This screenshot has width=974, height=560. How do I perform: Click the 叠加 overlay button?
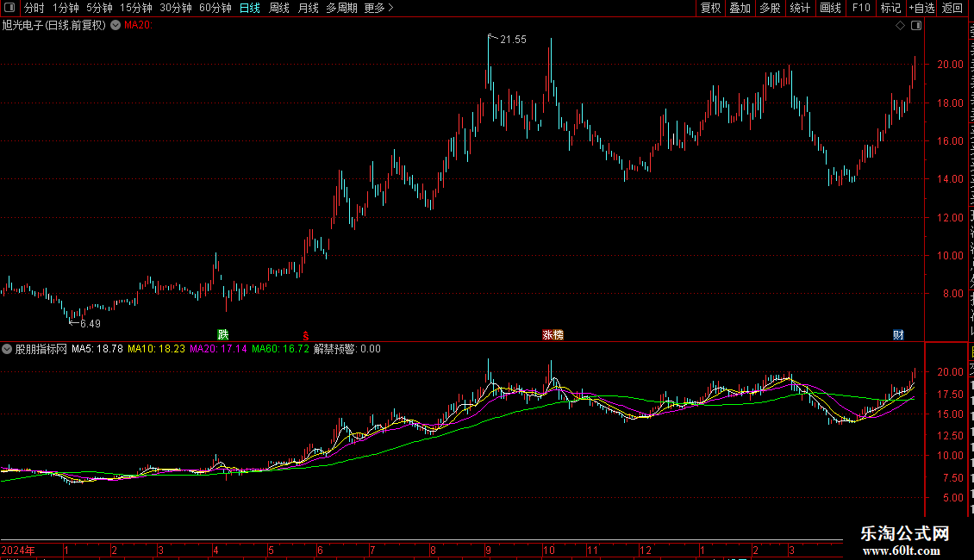click(x=740, y=8)
